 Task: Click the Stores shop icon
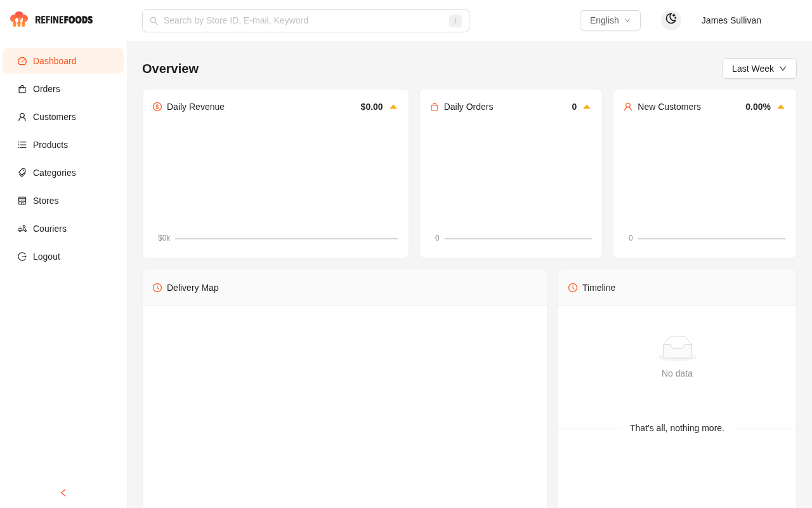(x=22, y=201)
